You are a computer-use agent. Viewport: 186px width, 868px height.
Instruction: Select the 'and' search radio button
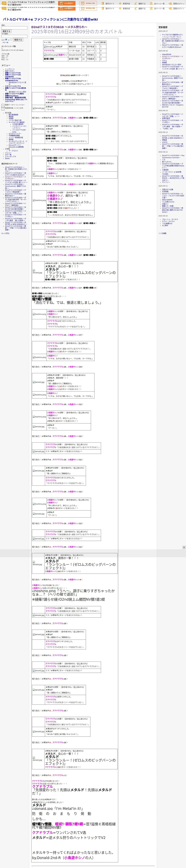[x=6, y=39]
